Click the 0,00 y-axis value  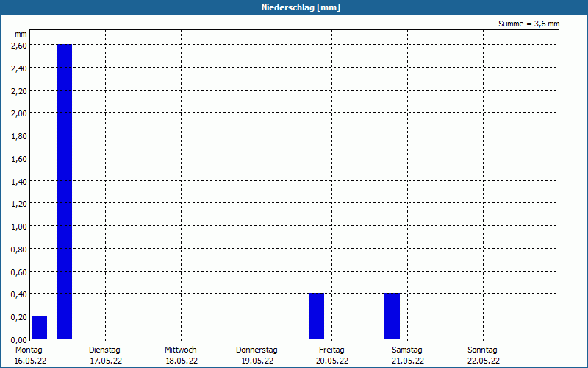[x=19, y=340]
